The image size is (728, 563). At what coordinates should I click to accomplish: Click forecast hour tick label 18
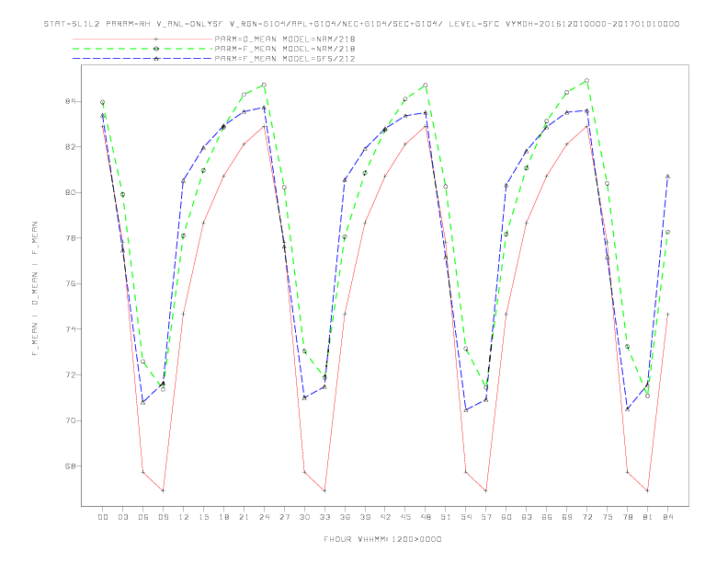click(x=223, y=517)
